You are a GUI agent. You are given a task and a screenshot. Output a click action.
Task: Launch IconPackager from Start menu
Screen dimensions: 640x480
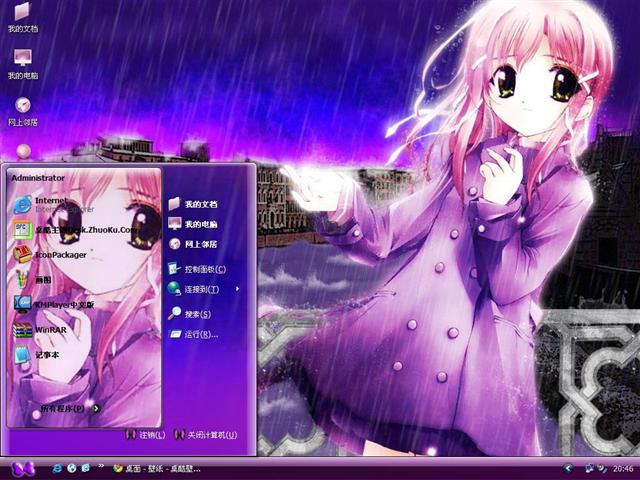(x=50, y=255)
